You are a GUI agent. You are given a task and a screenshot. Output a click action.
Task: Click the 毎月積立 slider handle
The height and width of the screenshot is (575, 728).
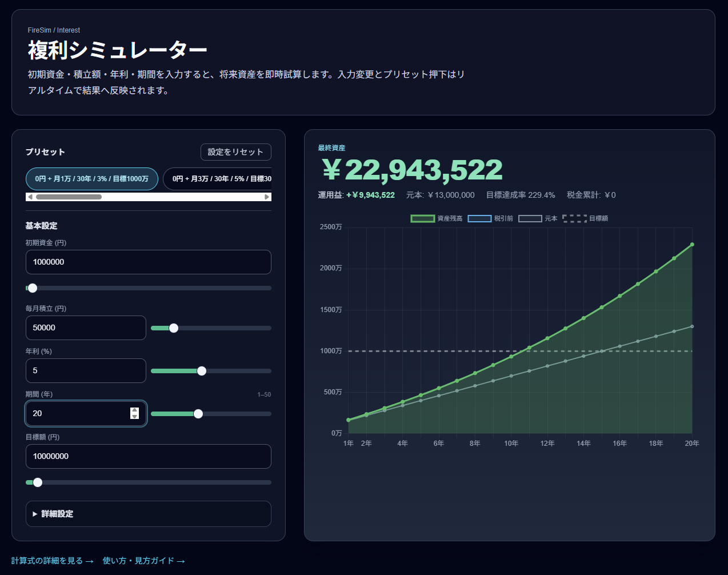coord(174,328)
